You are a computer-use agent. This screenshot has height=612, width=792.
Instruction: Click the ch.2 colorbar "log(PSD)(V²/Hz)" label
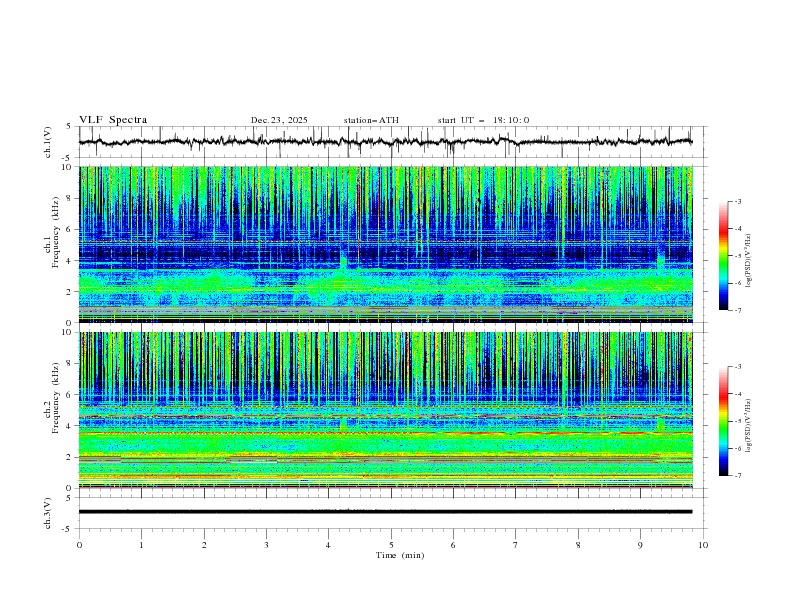749,426
